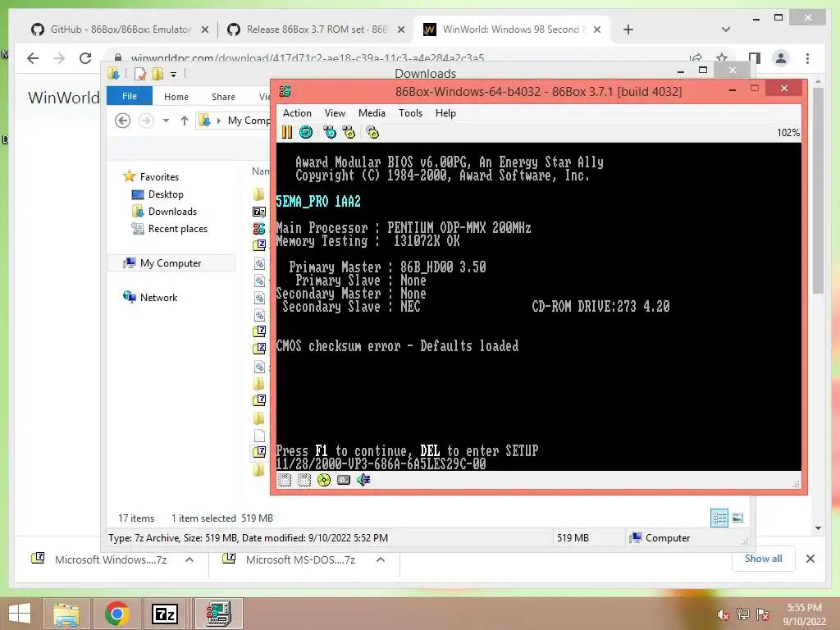The image size is (840, 630).
Task: Open Windows Start button on taskbar
Action: point(20,614)
